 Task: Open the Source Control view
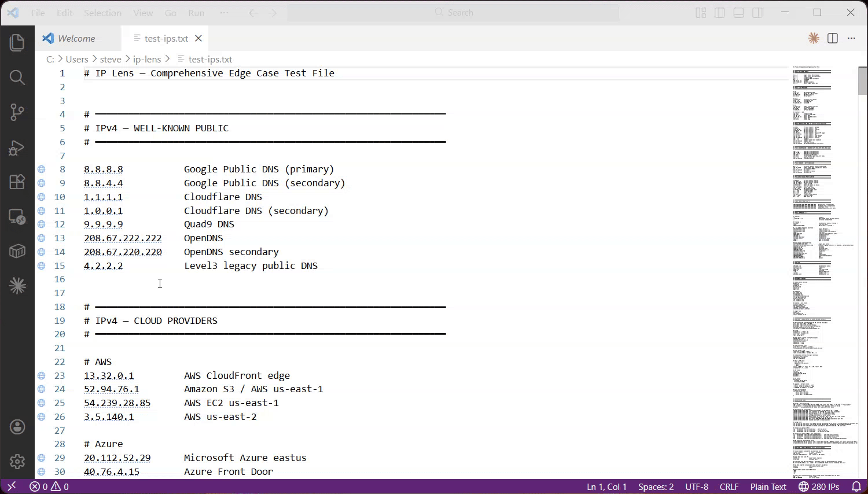coord(17,112)
